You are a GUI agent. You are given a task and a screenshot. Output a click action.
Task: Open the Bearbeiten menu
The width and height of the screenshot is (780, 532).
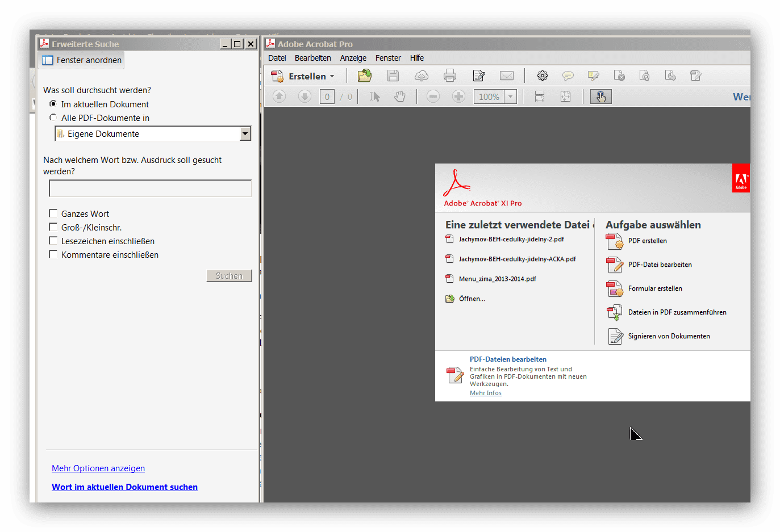313,58
